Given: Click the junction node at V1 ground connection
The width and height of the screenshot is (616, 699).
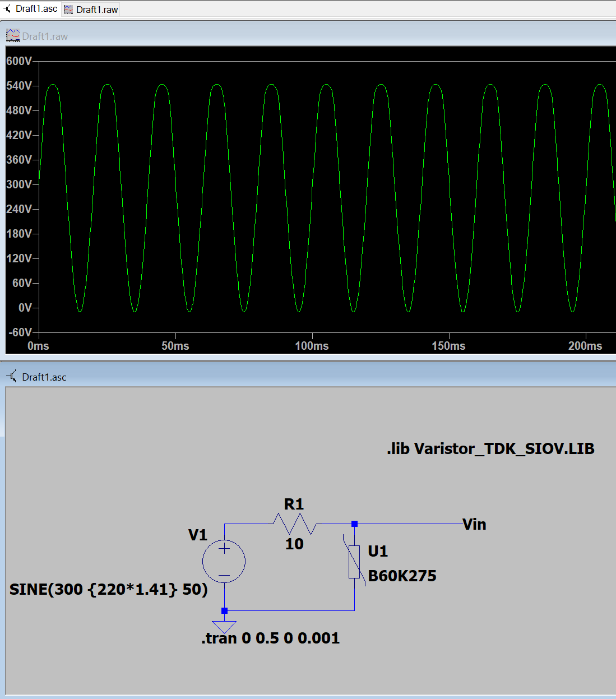Looking at the screenshot, I should coord(224,610).
